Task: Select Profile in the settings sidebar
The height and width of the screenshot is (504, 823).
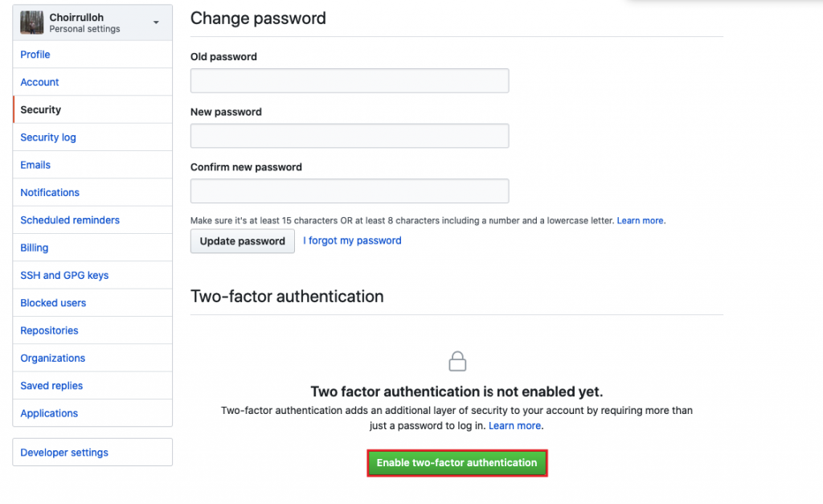Action: tap(35, 54)
